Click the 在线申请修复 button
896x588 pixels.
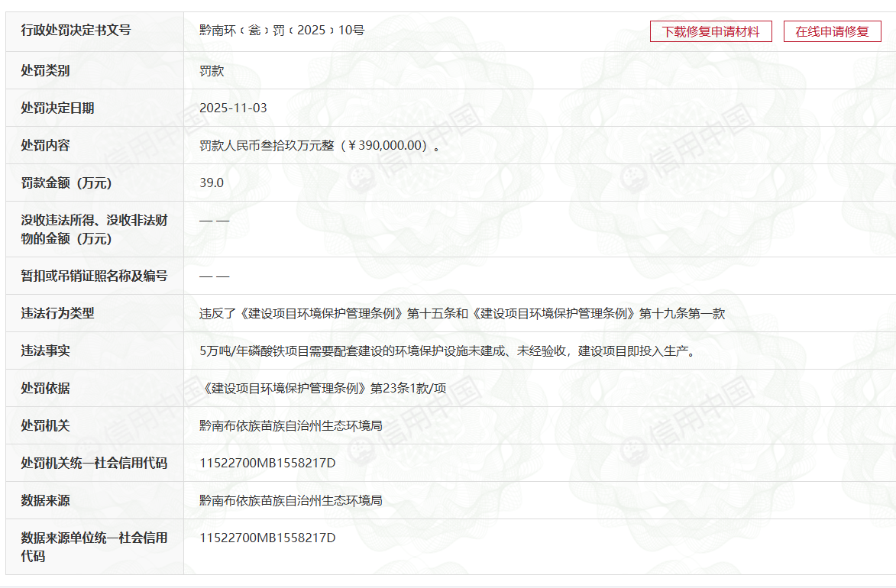tap(832, 31)
